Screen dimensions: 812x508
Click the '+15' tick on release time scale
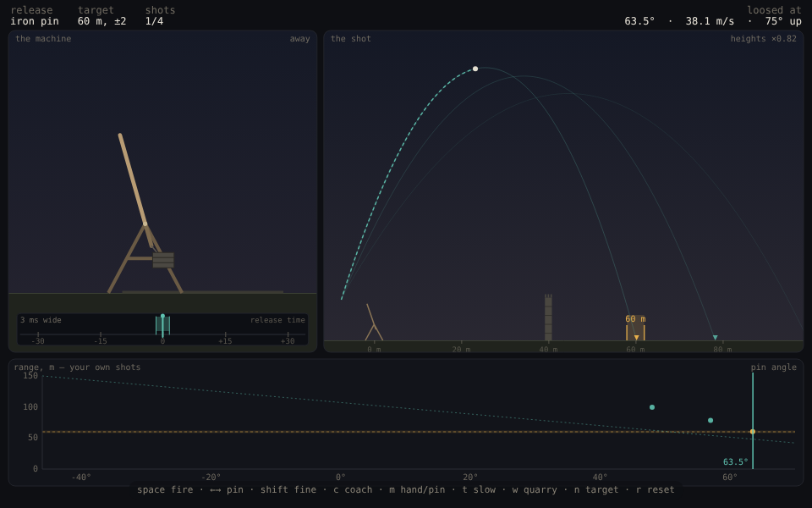(x=225, y=341)
